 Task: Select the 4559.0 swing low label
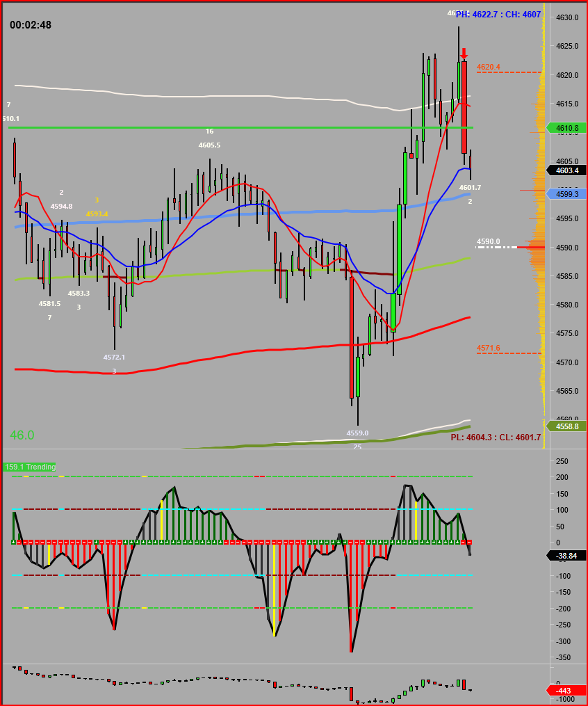[x=357, y=433]
